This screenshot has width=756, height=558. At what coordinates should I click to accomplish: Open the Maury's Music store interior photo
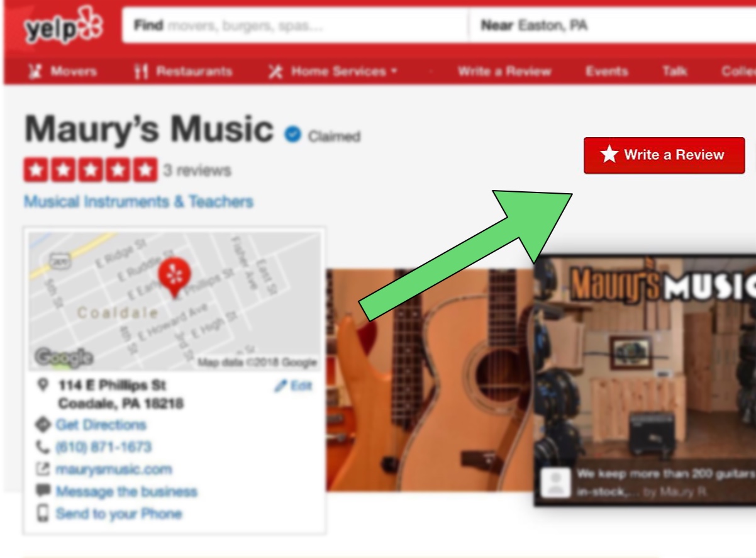(x=645, y=381)
